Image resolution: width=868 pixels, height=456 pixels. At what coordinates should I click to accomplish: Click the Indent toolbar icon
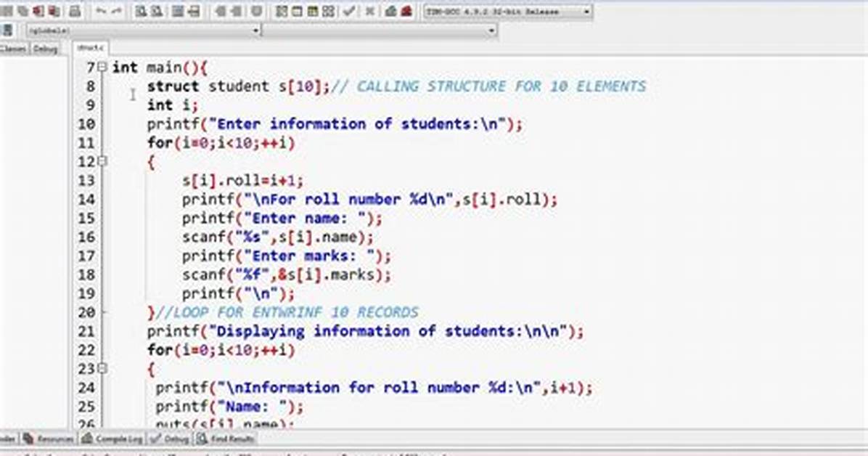coord(221,11)
